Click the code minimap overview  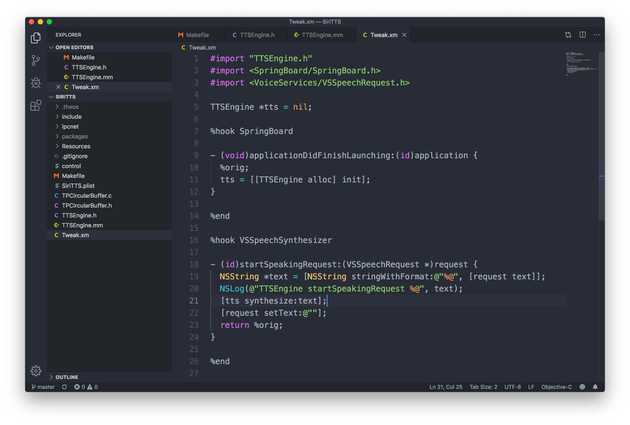pyautogui.click(x=580, y=63)
